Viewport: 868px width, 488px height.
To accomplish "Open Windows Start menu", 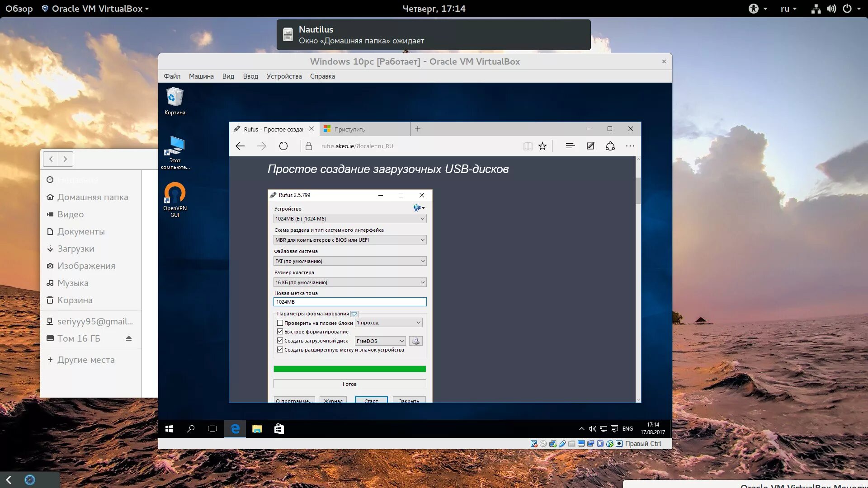I will coord(169,429).
